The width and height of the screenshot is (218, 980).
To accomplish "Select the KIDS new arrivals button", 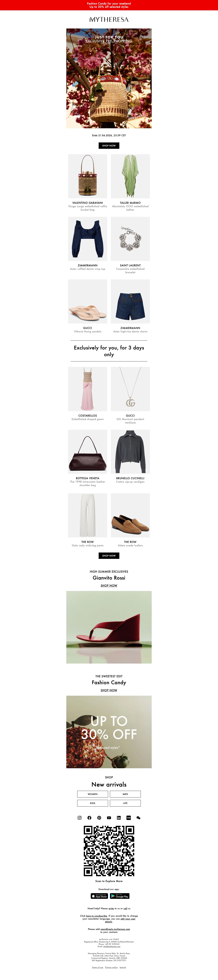I will point(93,803).
